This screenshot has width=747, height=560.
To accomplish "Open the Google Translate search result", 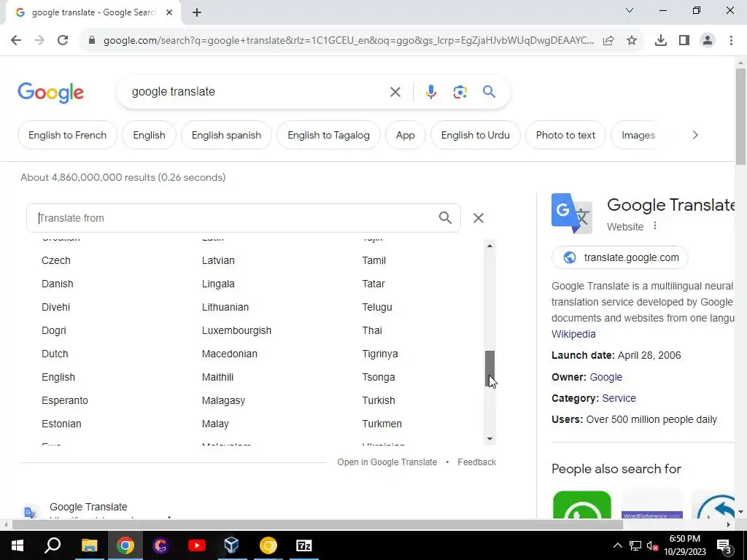I will 88,507.
